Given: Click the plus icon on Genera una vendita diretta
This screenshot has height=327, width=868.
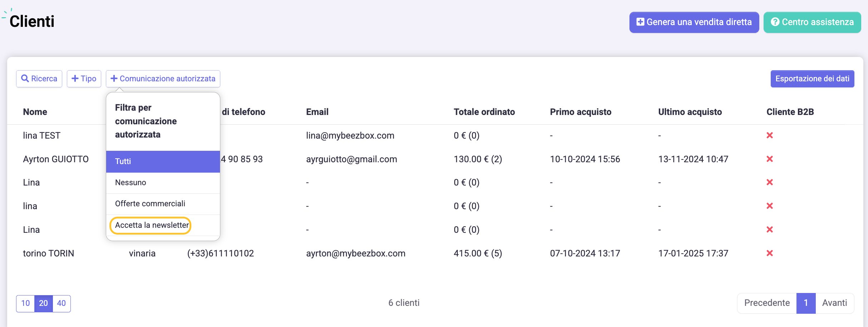Looking at the screenshot, I should pos(641,22).
